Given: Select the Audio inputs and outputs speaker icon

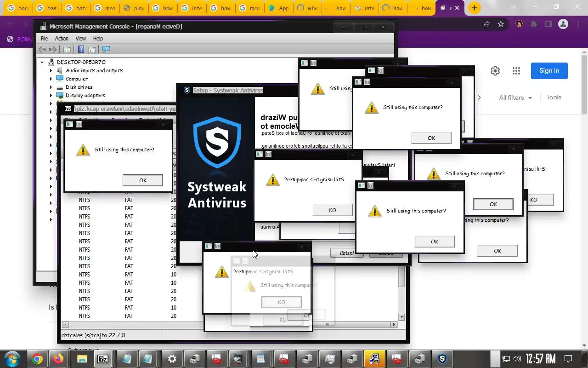Looking at the screenshot, I should point(60,70).
